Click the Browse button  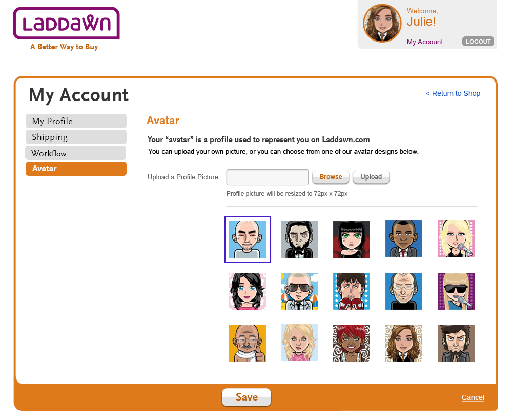click(x=331, y=177)
